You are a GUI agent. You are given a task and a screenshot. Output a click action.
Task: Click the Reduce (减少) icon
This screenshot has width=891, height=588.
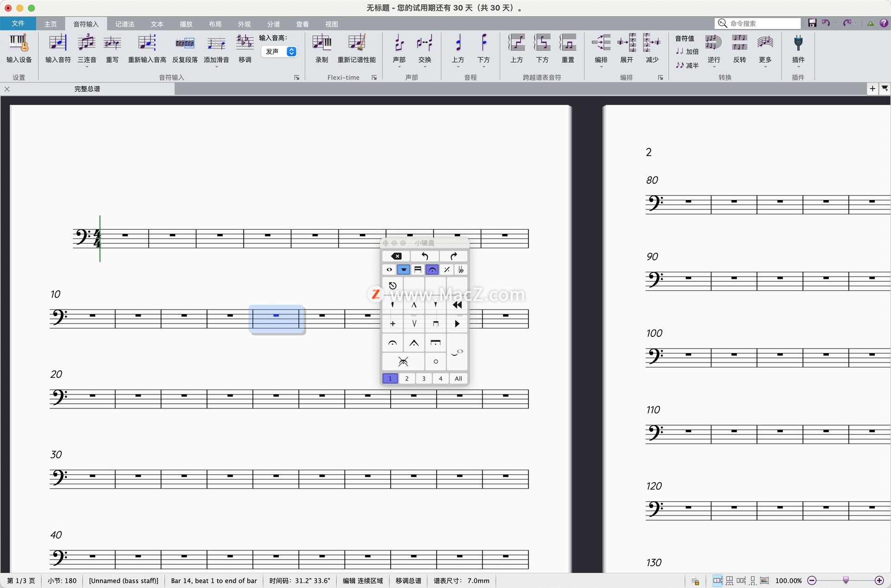pos(652,48)
